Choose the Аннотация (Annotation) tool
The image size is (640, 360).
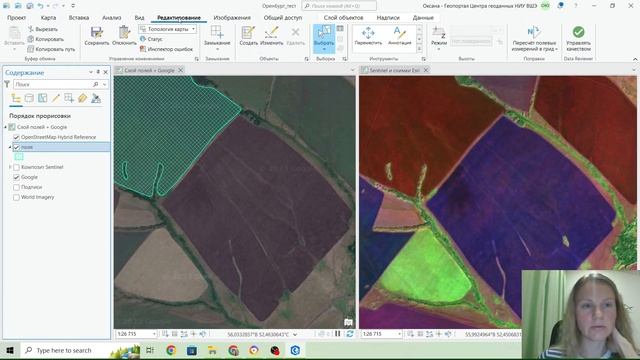point(399,35)
